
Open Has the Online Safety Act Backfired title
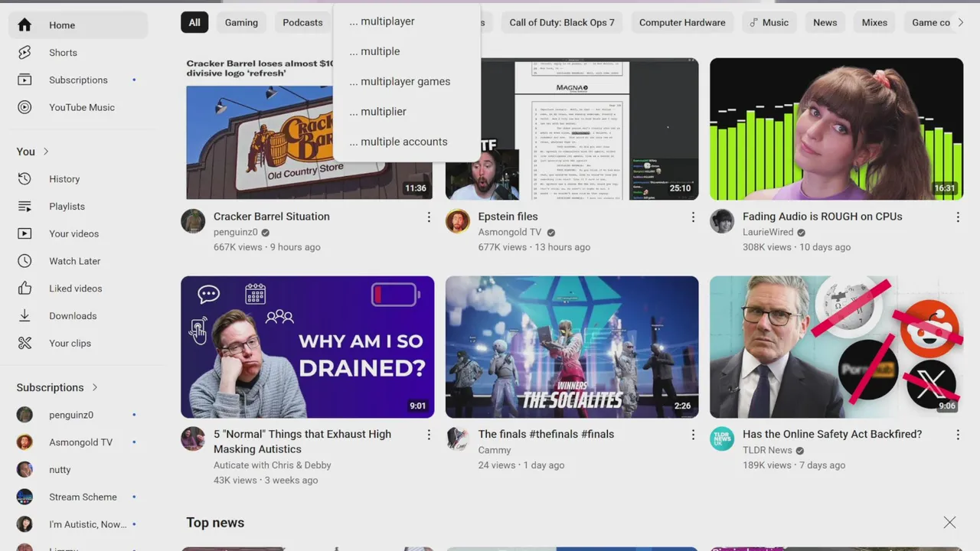[x=832, y=434]
